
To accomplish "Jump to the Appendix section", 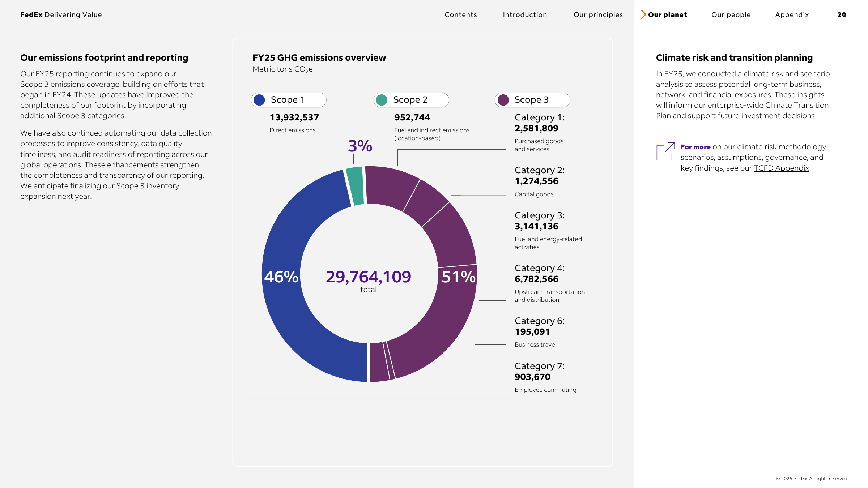I will (792, 15).
